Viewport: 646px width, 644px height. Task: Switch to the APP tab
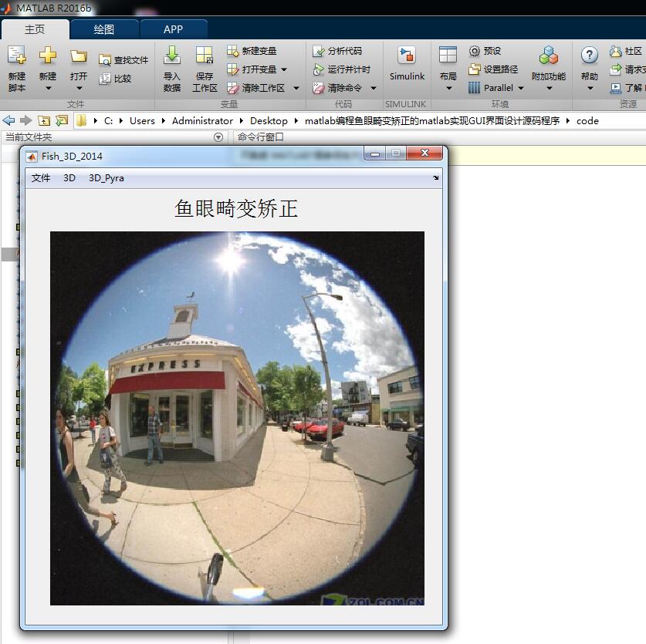[173, 29]
